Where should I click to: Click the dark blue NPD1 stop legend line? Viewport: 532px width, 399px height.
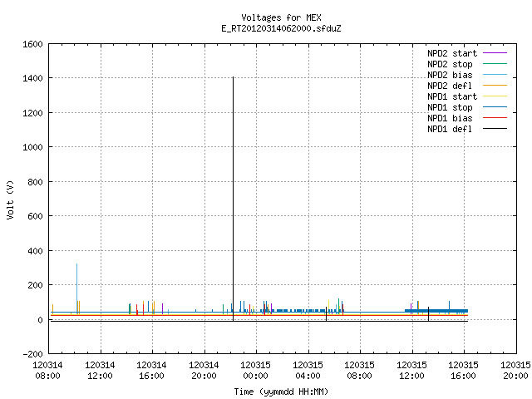[495, 107]
